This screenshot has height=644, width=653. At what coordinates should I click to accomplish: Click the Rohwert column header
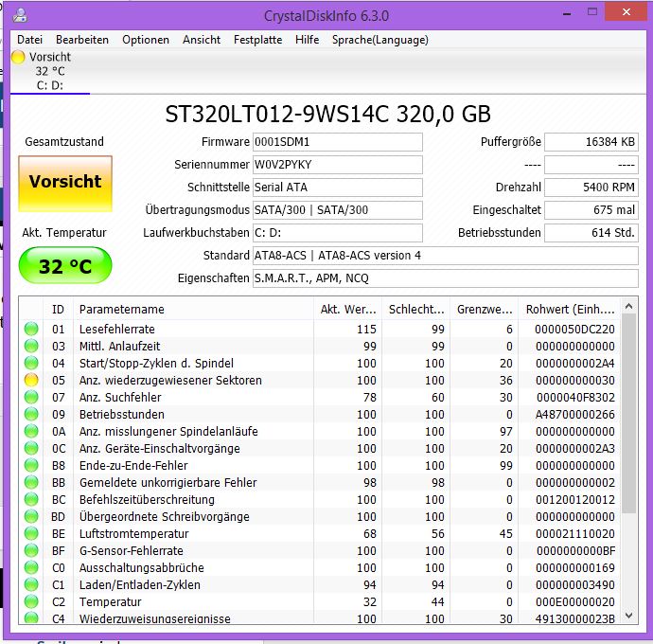coord(570,310)
